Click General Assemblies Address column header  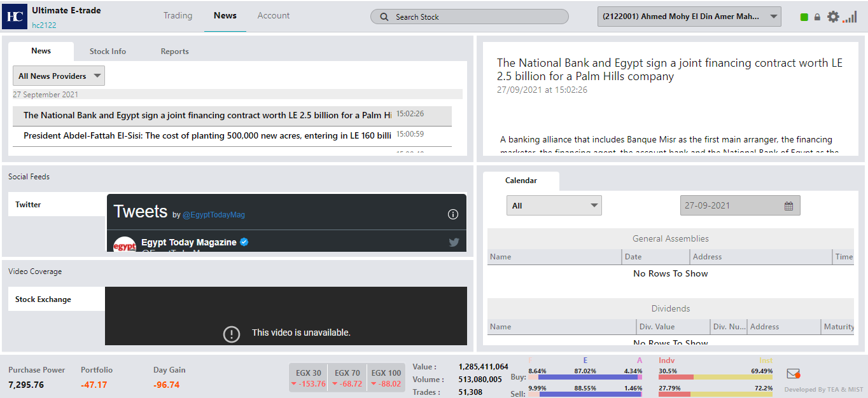click(x=761, y=257)
